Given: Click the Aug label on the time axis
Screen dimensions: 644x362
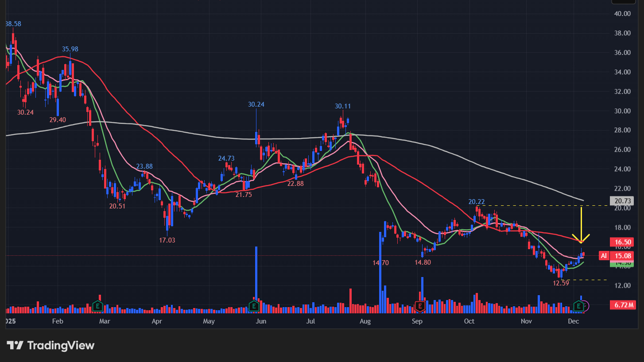Looking at the screenshot, I should coord(365,321).
